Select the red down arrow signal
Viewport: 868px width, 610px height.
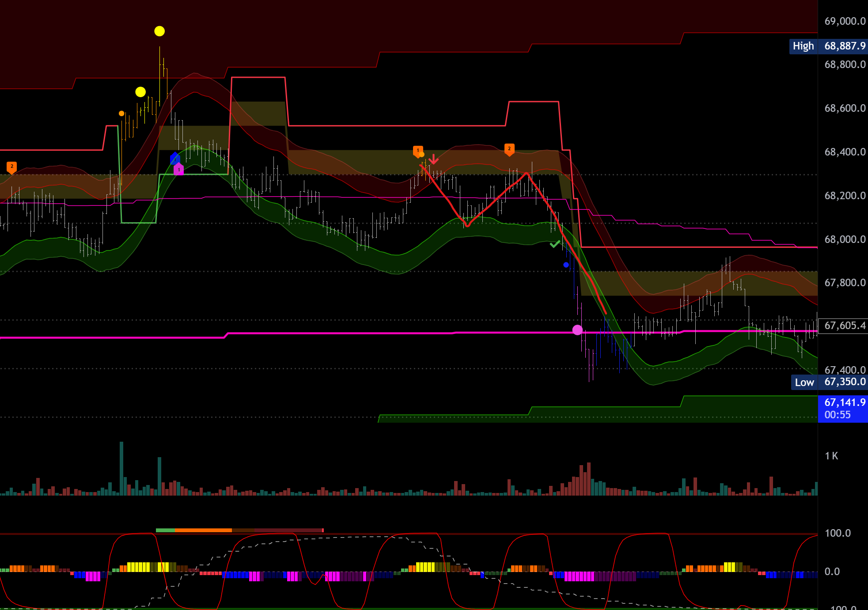pyautogui.click(x=433, y=159)
